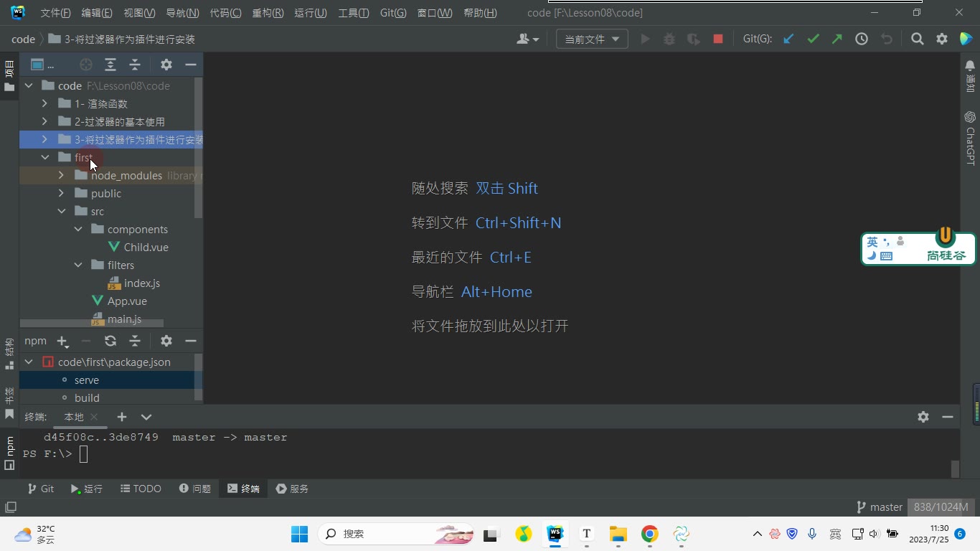The width and height of the screenshot is (980, 551).
Task: Select the serve npm script
Action: tap(87, 380)
